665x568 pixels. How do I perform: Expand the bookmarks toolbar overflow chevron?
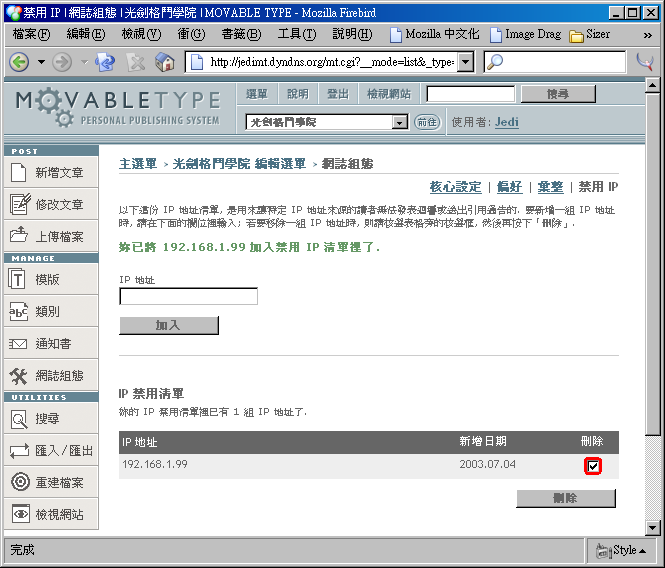tap(648, 35)
